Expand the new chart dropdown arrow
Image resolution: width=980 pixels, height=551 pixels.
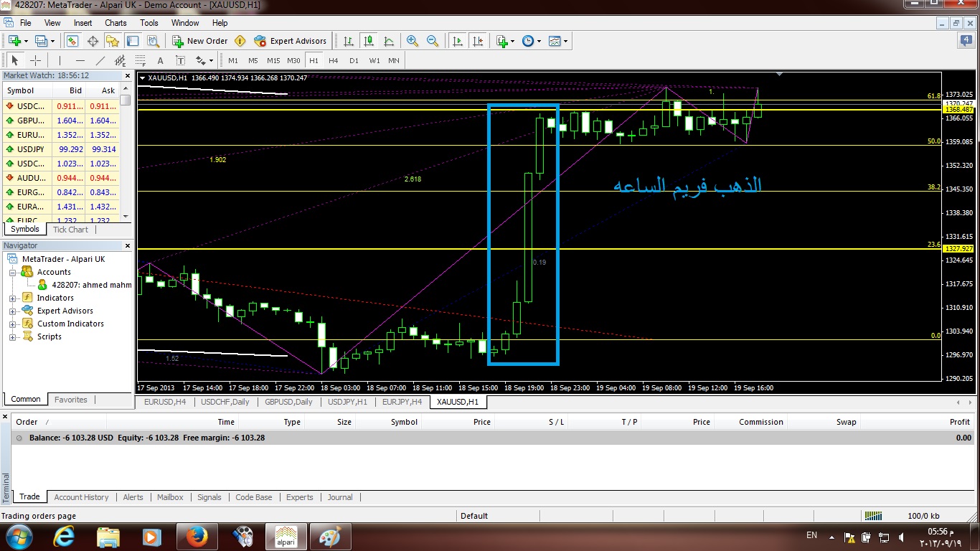coord(26,41)
